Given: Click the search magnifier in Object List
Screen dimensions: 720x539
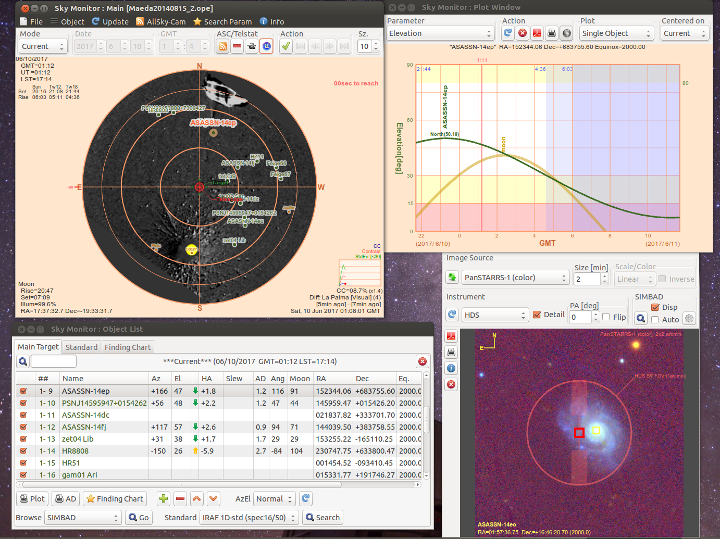Looking at the screenshot, I should coord(23,361).
